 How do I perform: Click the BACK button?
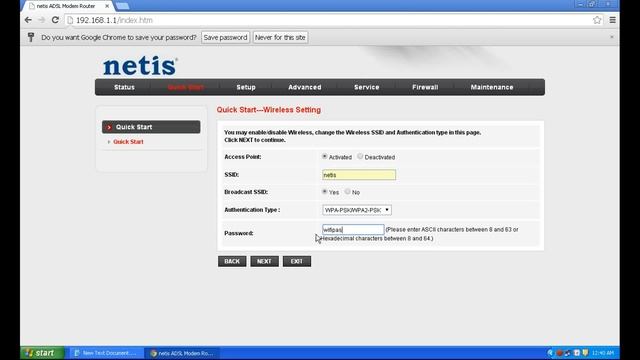232,261
